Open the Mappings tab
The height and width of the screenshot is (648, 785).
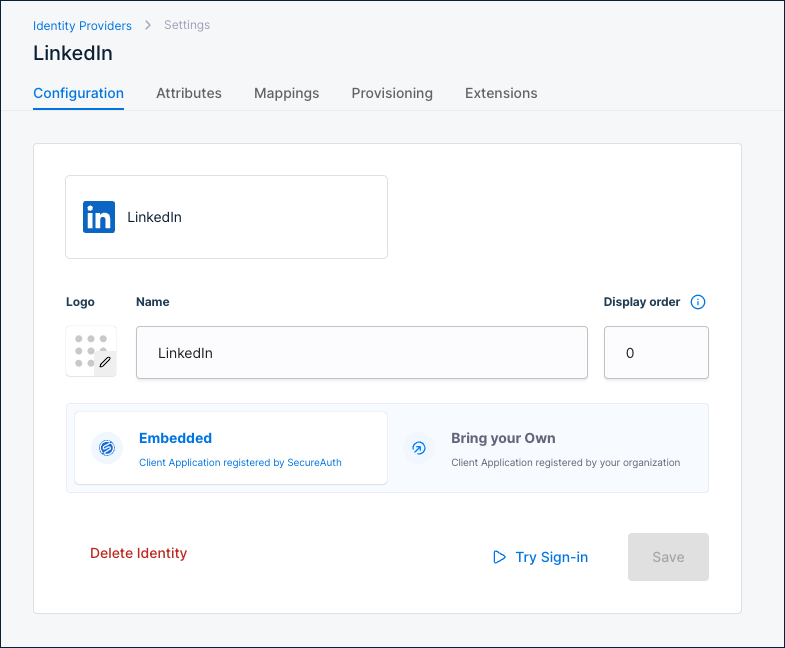tap(286, 93)
